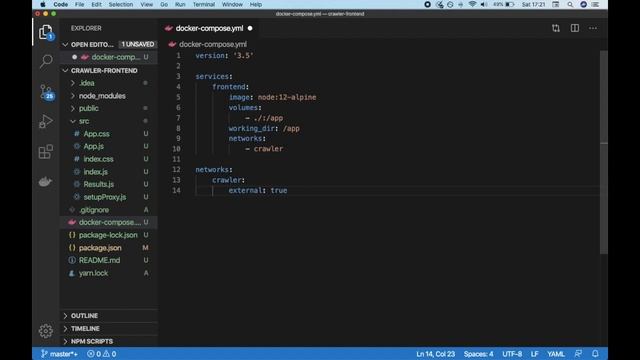Expand the .idea folder

point(72,83)
